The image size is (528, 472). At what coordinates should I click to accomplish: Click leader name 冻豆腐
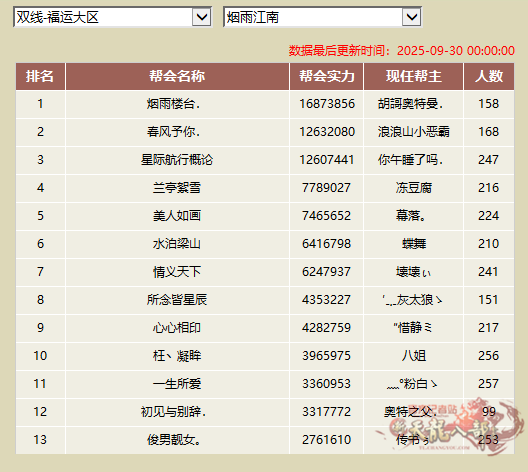(414, 188)
